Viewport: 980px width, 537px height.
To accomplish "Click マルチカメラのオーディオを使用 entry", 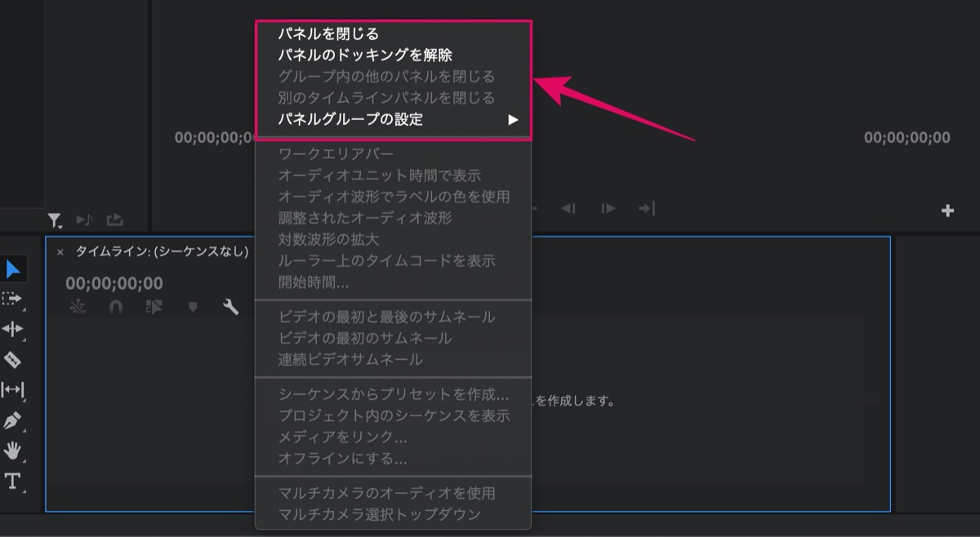I will point(394,493).
